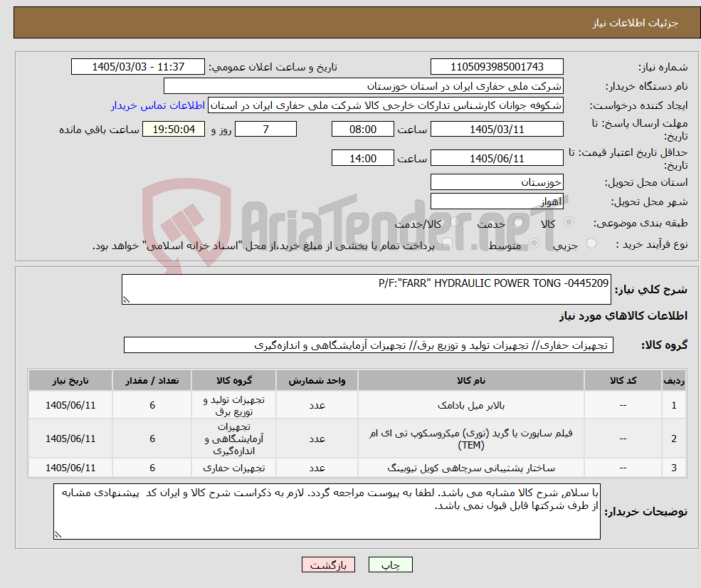Click the response deadline date 1405/03/11

497,130
